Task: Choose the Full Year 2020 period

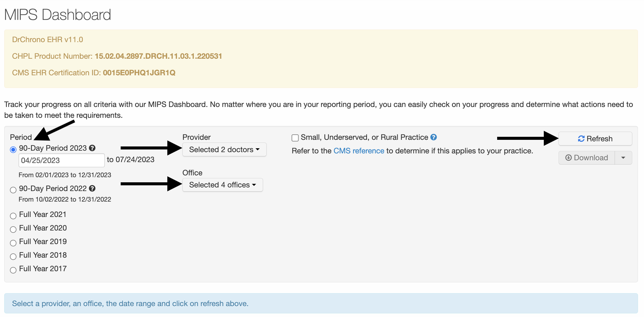Action: tap(13, 229)
